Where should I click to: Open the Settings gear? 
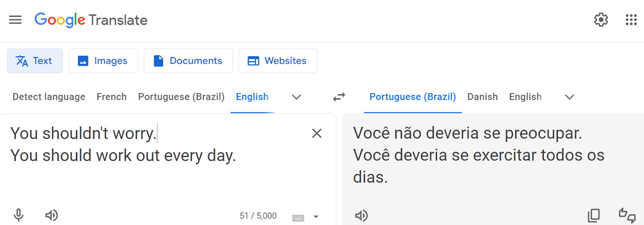(601, 20)
